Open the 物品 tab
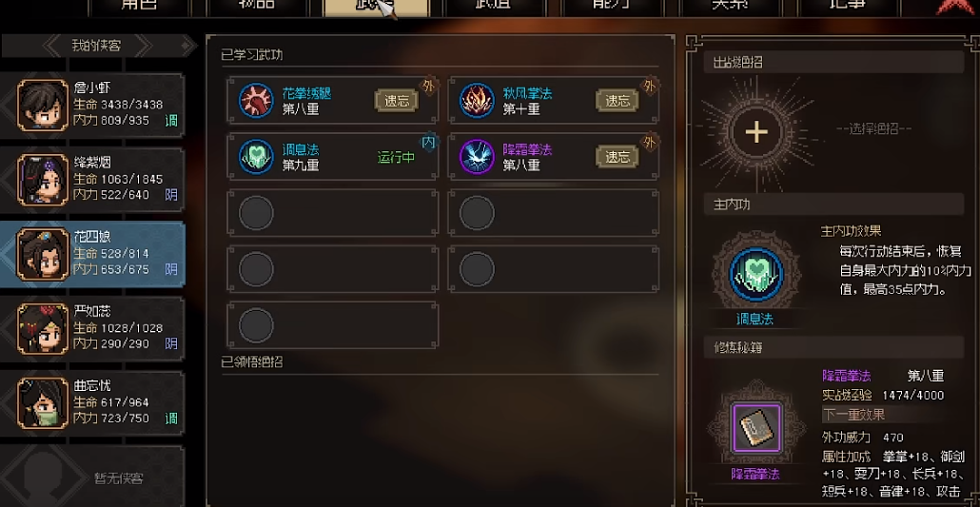 coord(258,7)
